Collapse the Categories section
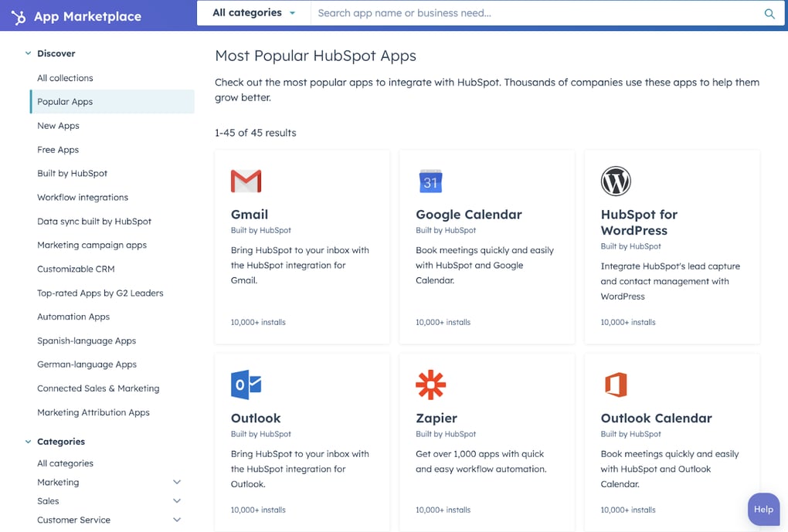 click(x=28, y=441)
